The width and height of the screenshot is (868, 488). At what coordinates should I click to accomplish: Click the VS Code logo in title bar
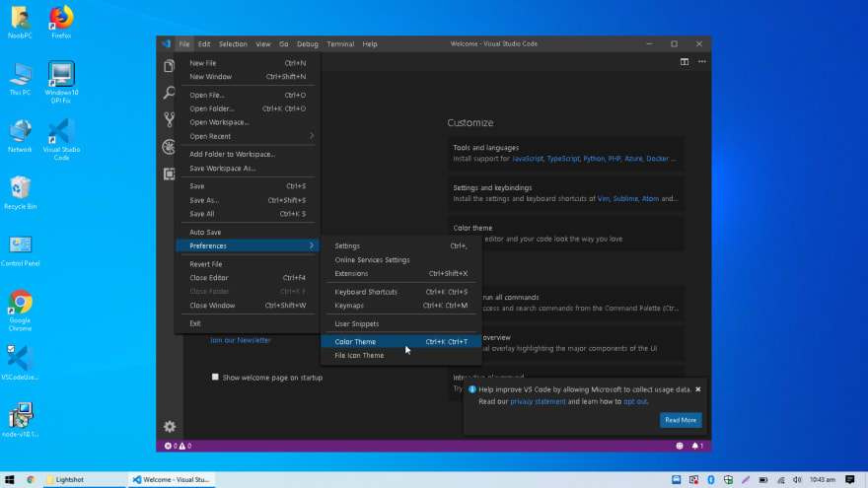166,43
